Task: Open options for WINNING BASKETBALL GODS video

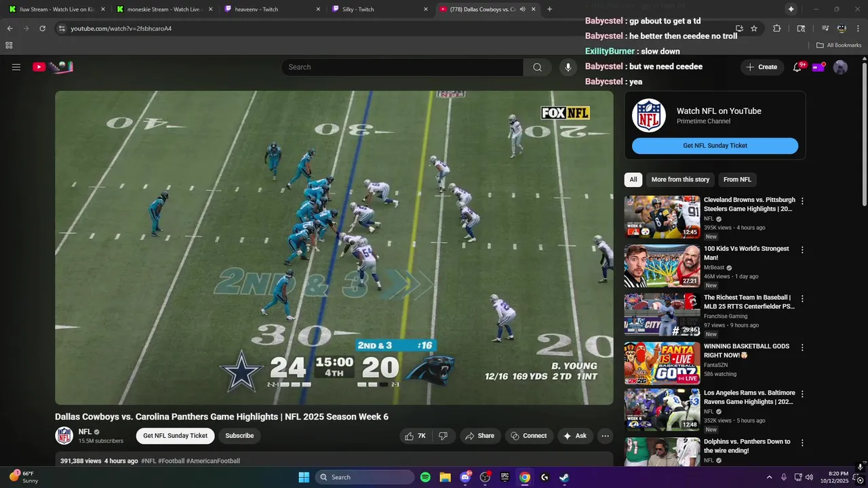Action: click(802, 348)
